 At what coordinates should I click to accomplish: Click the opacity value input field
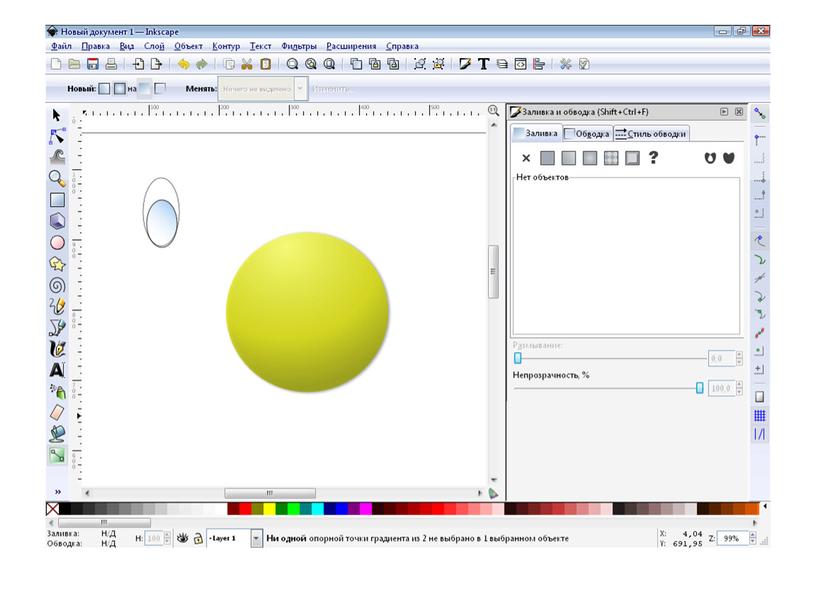coord(722,388)
